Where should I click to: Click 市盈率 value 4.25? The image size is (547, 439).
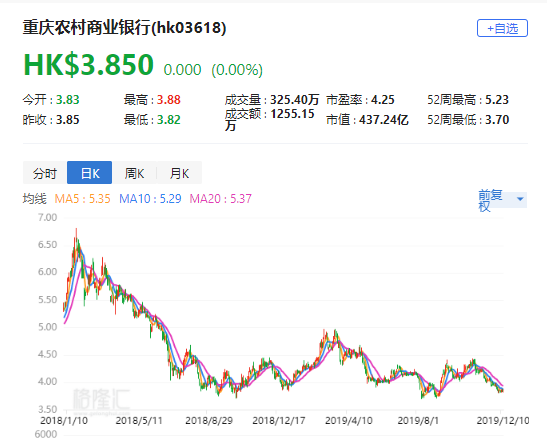[x=383, y=100]
